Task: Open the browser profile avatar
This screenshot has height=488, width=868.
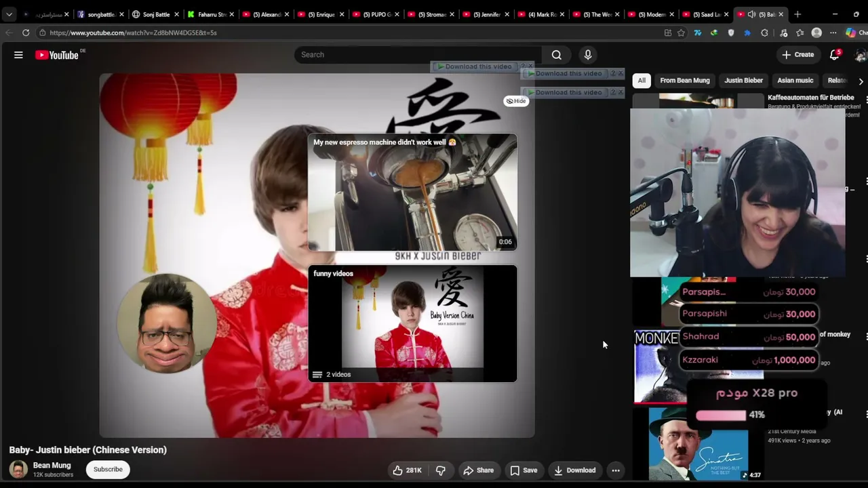Action: tap(816, 33)
